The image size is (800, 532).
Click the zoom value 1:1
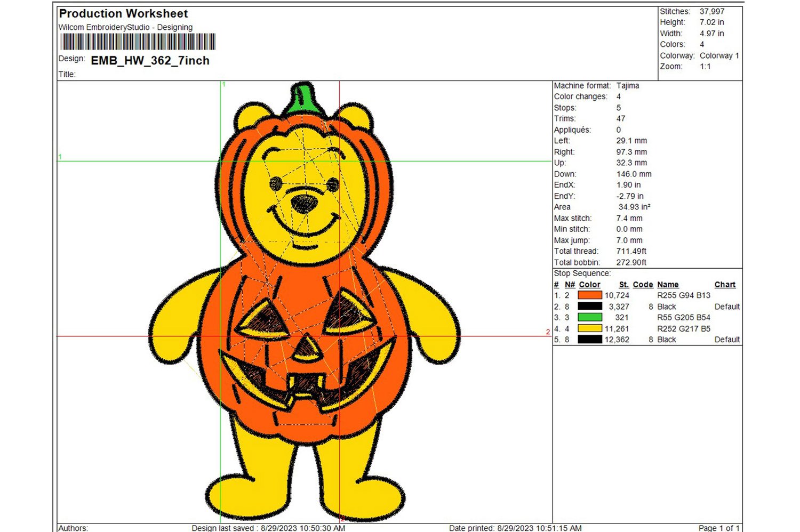705,67
